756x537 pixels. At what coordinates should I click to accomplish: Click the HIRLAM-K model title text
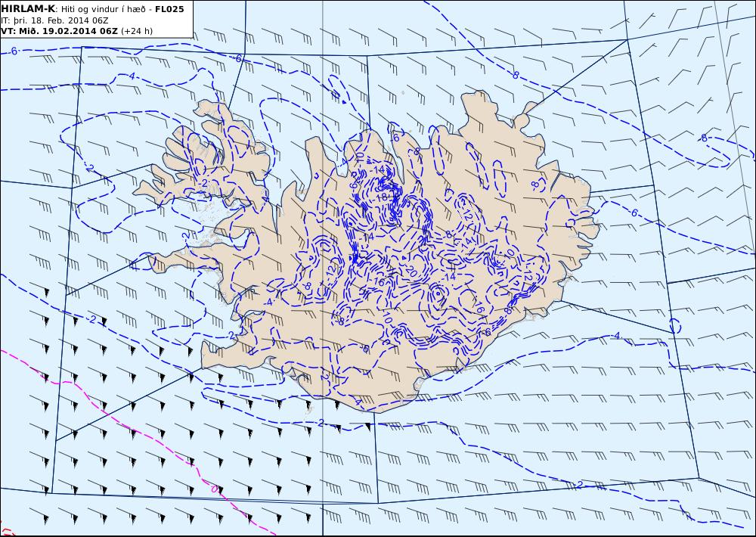coord(28,8)
